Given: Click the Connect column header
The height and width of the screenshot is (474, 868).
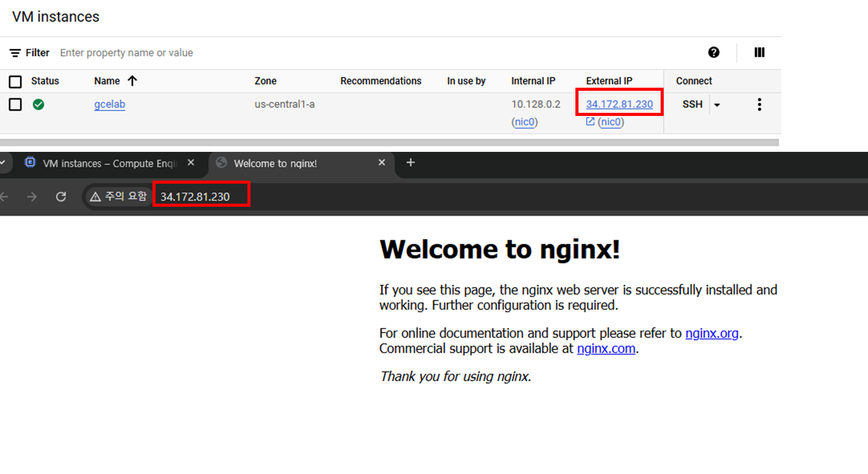Looking at the screenshot, I should click(x=693, y=81).
